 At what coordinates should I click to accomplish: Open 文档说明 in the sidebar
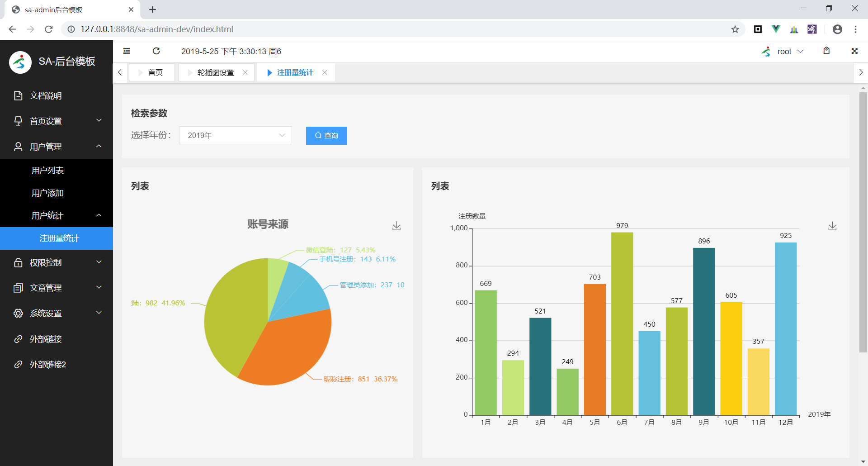pos(57,95)
